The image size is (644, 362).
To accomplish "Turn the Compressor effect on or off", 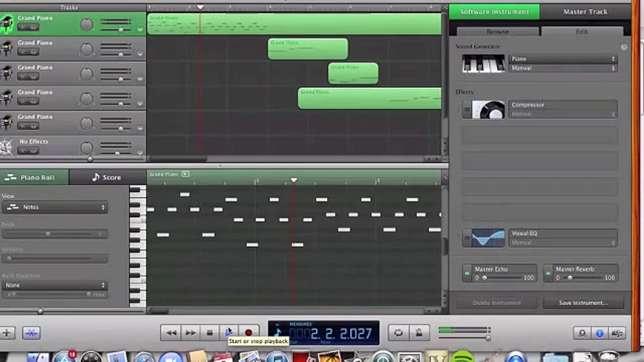I will coord(467,110).
